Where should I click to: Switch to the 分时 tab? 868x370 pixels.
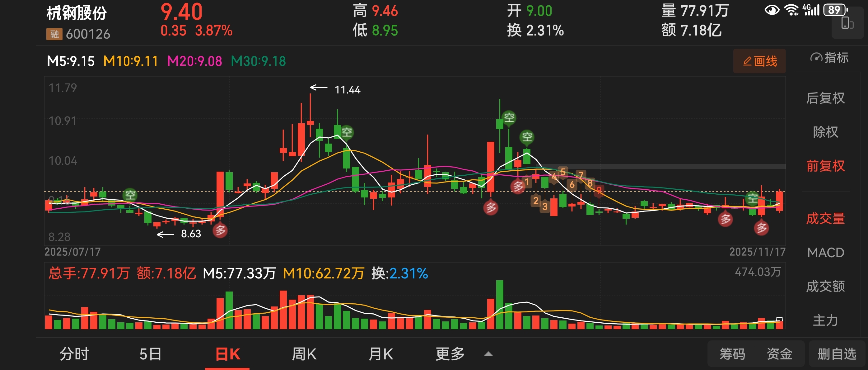(x=74, y=354)
